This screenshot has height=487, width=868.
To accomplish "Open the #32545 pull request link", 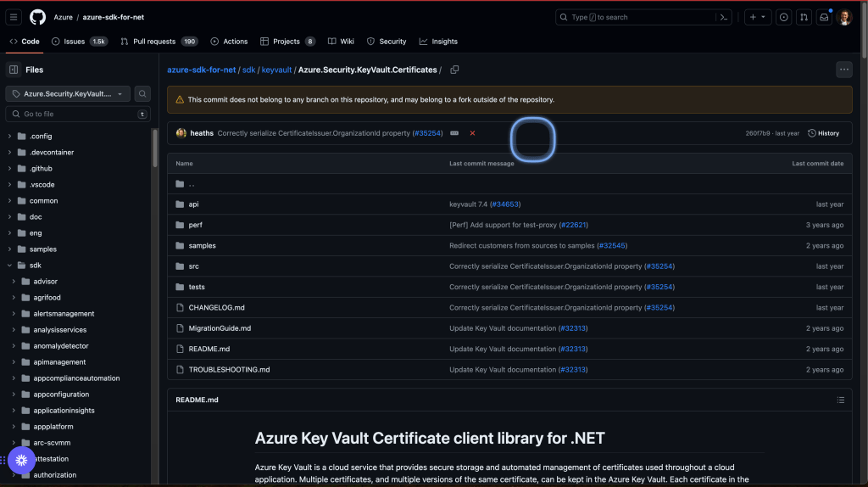I will tap(612, 245).
